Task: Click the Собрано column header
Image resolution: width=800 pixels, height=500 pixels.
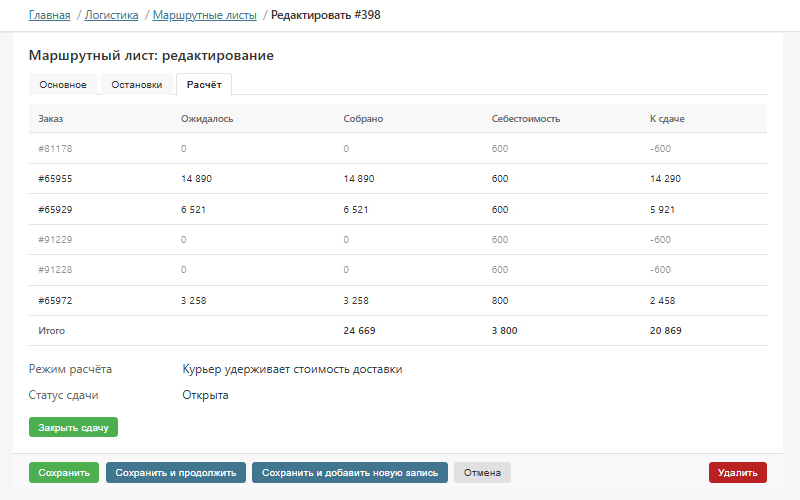Action: (x=363, y=119)
